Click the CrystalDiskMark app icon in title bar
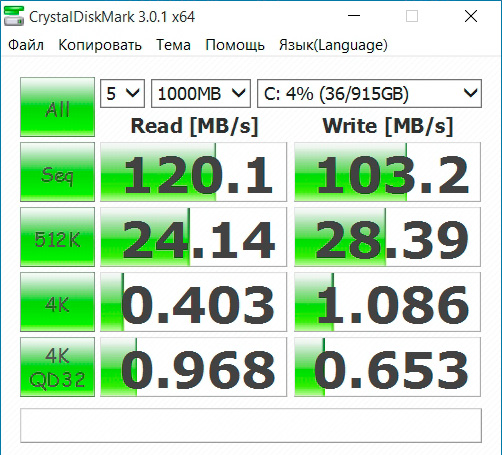Screen dimensions: 502x455 pos(13,16)
